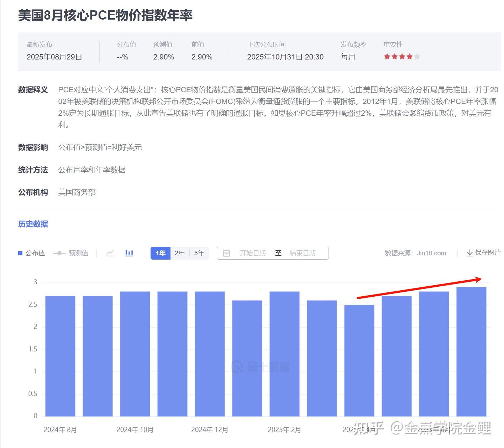Screen dimensions: 504x448
Task: Select the highlighted 1年 range button
Action: [x=160, y=253]
